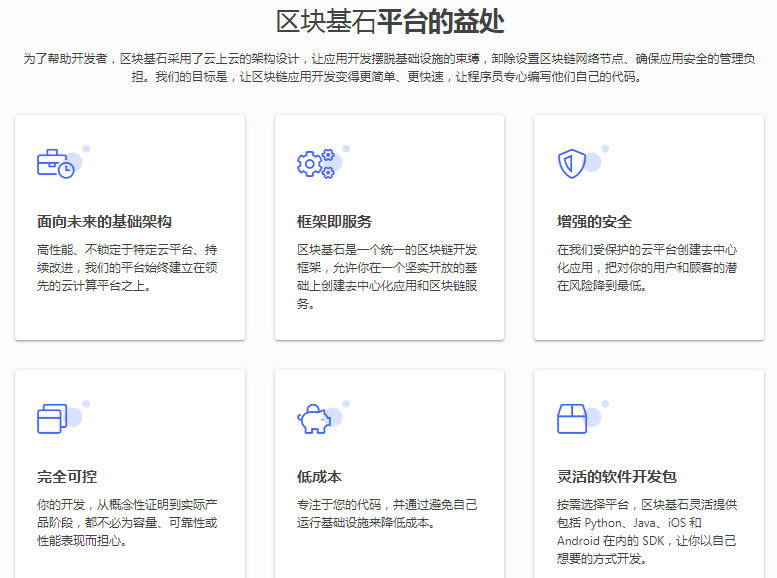Click the briefcase with clock icon
The image size is (777, 578).
click(x=56, y=164)
